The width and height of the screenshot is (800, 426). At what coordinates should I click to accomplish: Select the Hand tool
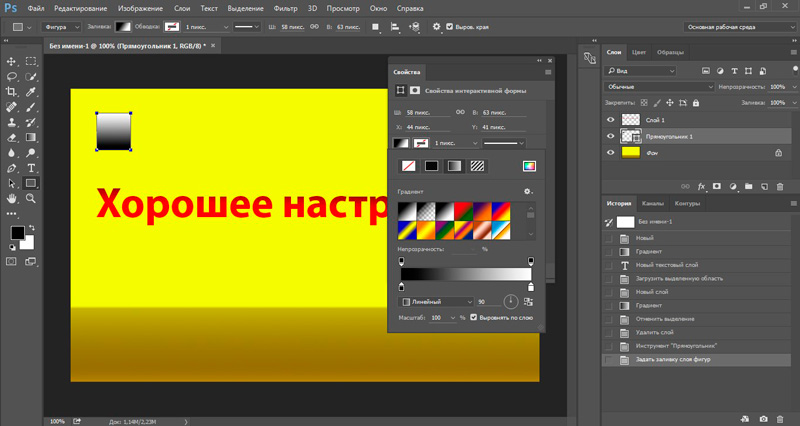click(x=11, y=198)
